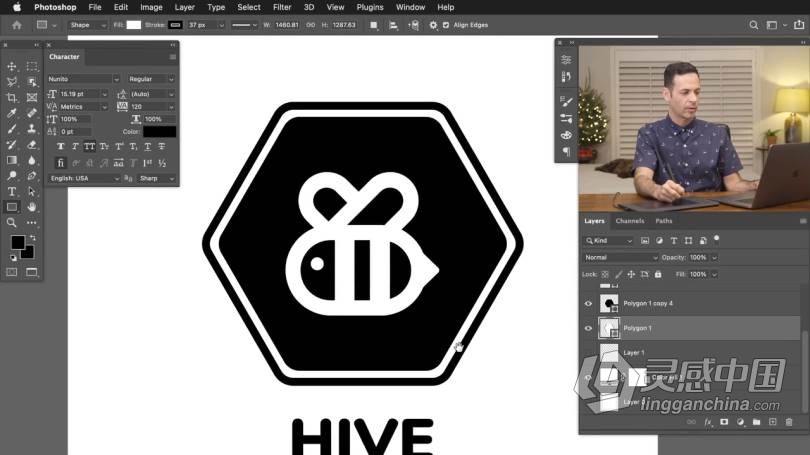Hide the Polygon 1 layer
810x455 pixels.
pyautogui.click(x=588, y=328)
